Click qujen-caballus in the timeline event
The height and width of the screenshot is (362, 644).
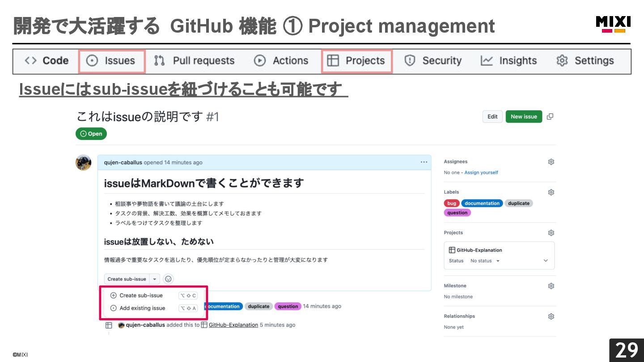coord(145,325)
